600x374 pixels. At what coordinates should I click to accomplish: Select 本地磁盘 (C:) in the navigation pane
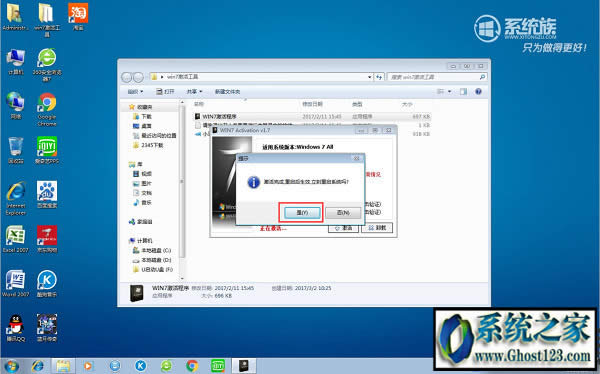[x=152, y=250]
